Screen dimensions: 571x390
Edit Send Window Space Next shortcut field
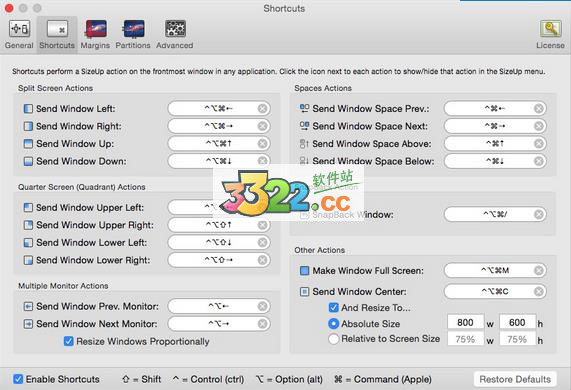pyautogui.click(x=495, y=126)
